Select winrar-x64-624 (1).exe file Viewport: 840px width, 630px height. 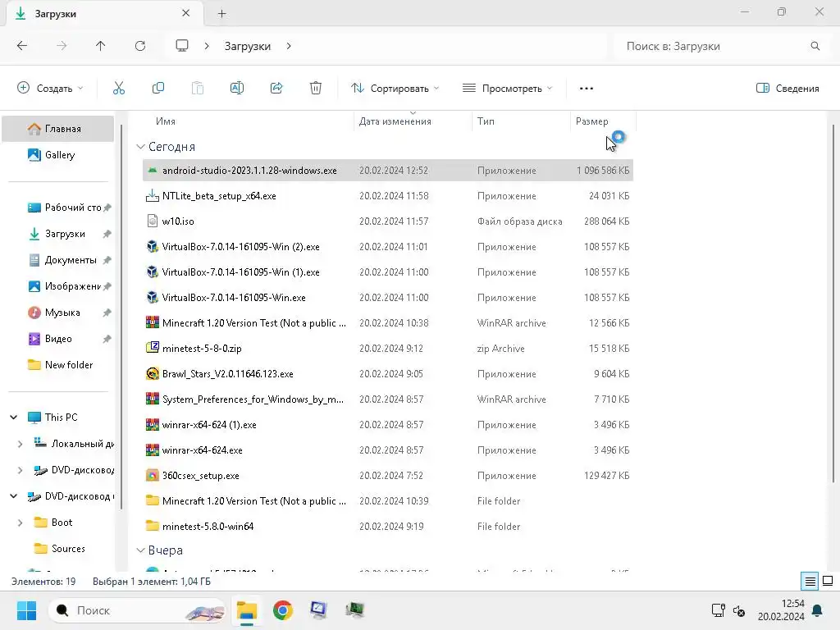tap(388, 425)
